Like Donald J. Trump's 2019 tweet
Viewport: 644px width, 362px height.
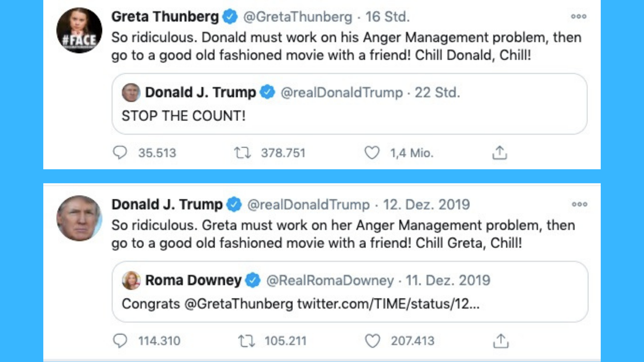(372, 341)
